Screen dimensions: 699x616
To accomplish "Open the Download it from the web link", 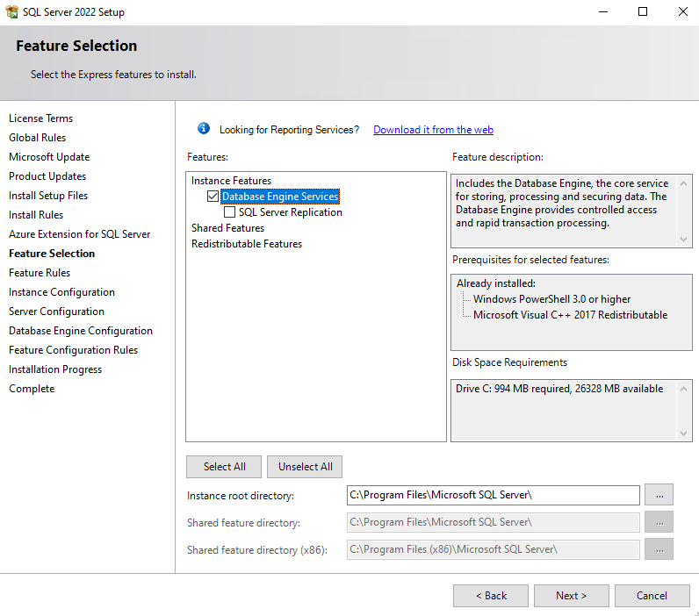I will (x=433, y=130).
